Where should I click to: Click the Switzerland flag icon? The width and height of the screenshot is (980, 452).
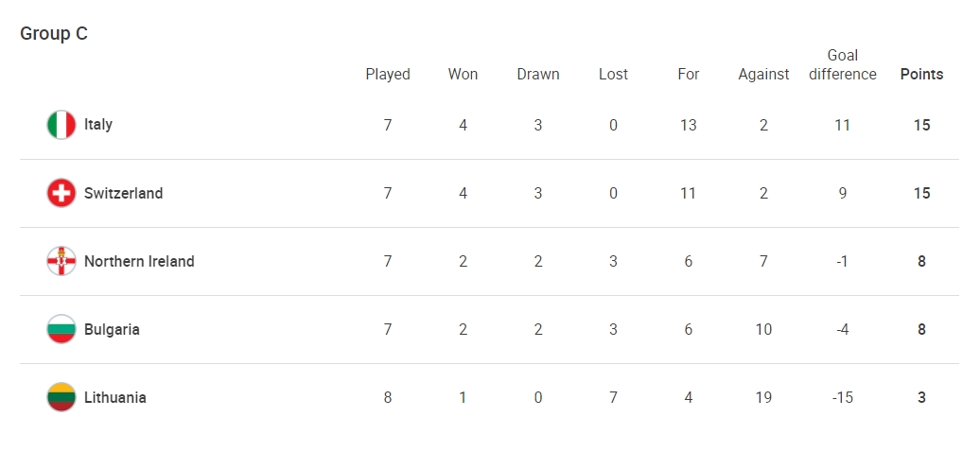tap(61, 193)
